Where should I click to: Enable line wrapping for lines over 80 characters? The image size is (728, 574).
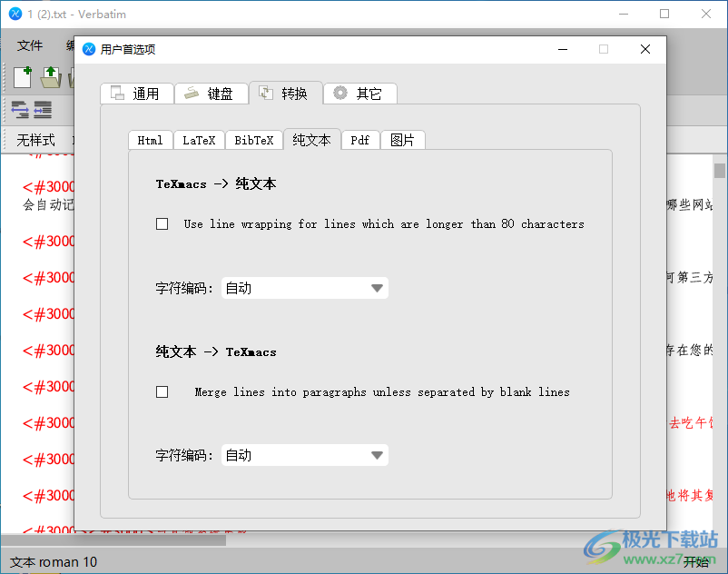162,223
